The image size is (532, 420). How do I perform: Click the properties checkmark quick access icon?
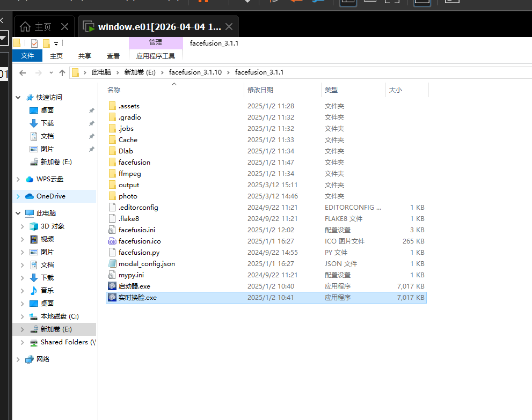tap(34, 43)
